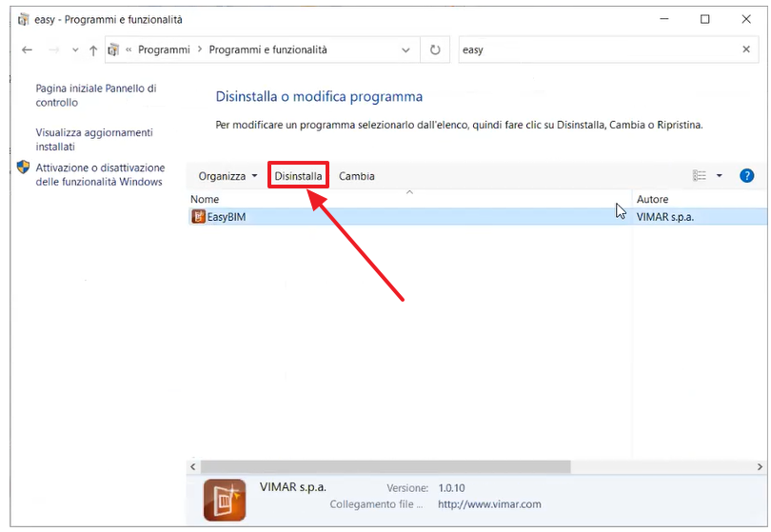The image size is (771, 532).
Task: Click the view options list icon
Action: point(700,175)
